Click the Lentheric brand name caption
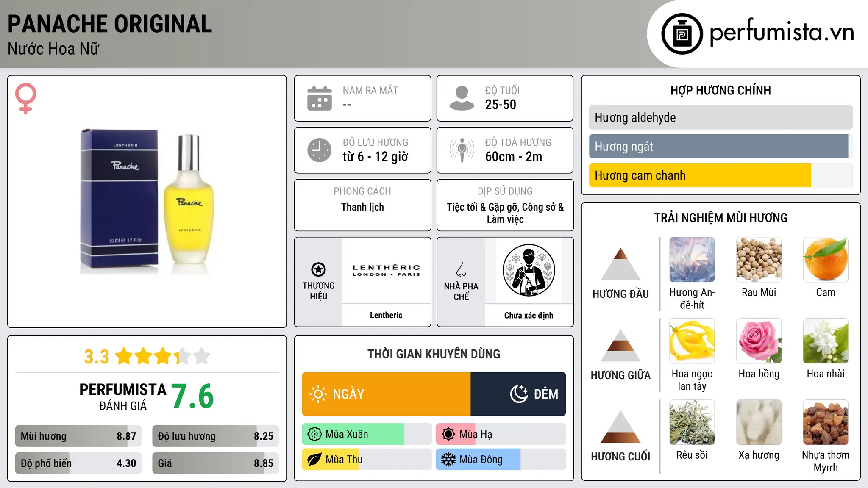868x488 pixels. click(386, 315)
